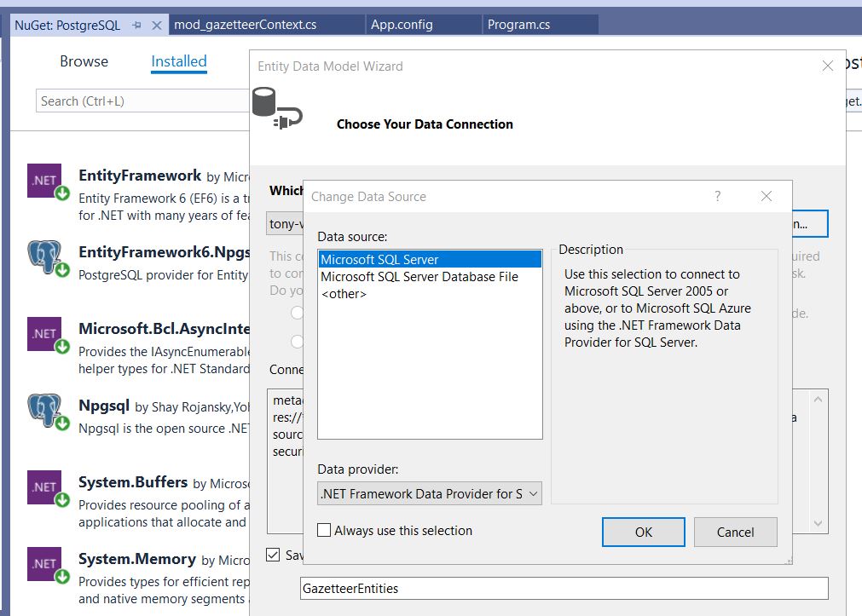Open the App.config tab
The width and height of the screenshot is (862, 616).
pos(402,25)
